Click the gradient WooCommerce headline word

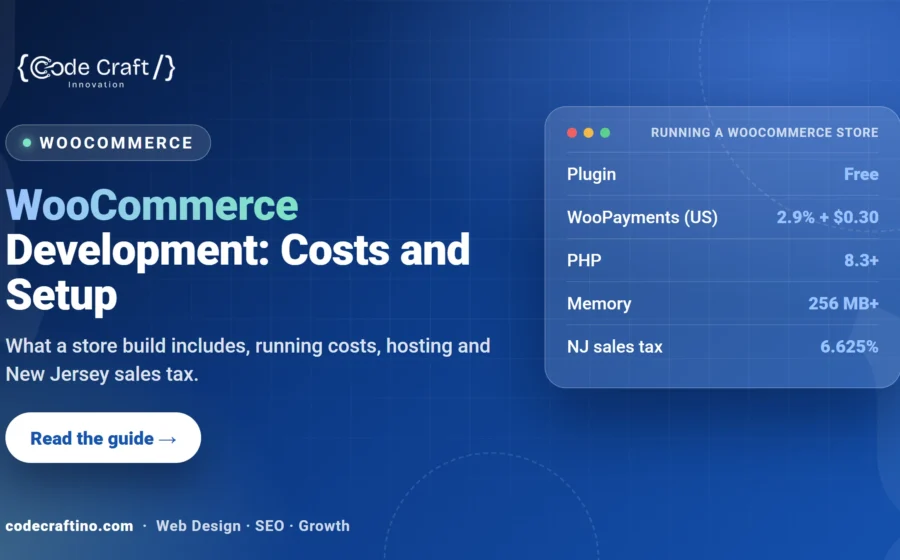tap(152, 205)
